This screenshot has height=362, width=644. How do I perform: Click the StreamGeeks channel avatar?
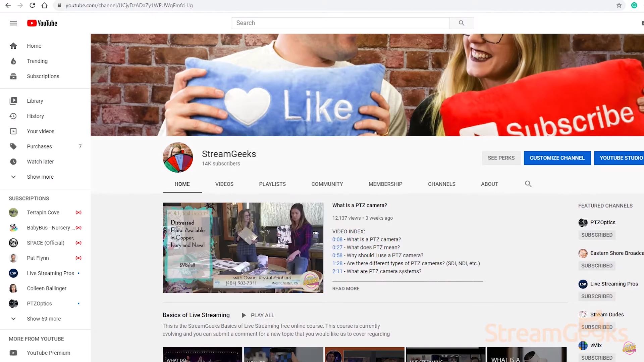click(177, 157)
